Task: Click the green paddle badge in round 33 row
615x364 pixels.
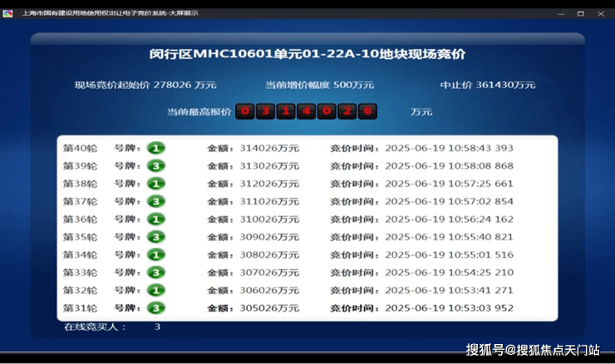Action: tap(155, 273)
